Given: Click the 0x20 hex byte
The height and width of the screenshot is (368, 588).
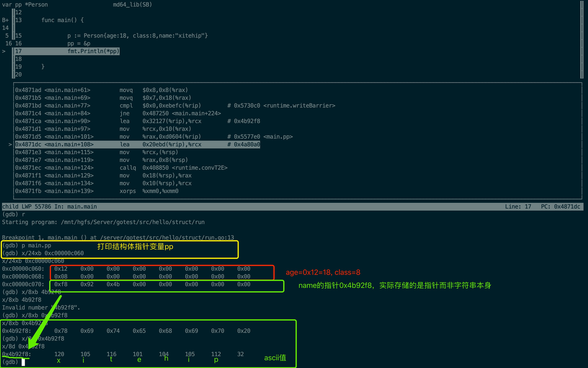Looking at the screenshot, I should (244, 331).
